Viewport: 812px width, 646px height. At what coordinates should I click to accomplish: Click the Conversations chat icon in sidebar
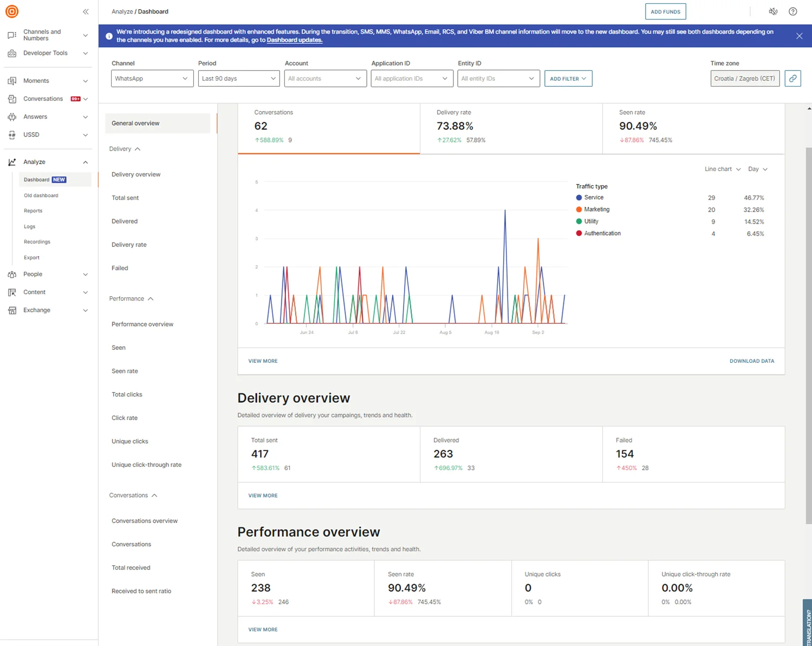(x=12, y=99)
